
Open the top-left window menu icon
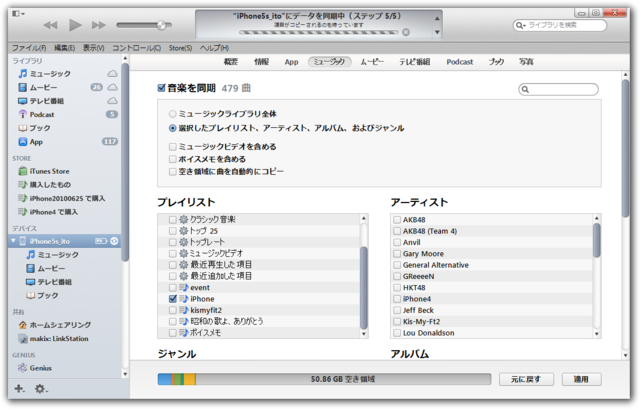pyautogui.click(x=18, y=14)
